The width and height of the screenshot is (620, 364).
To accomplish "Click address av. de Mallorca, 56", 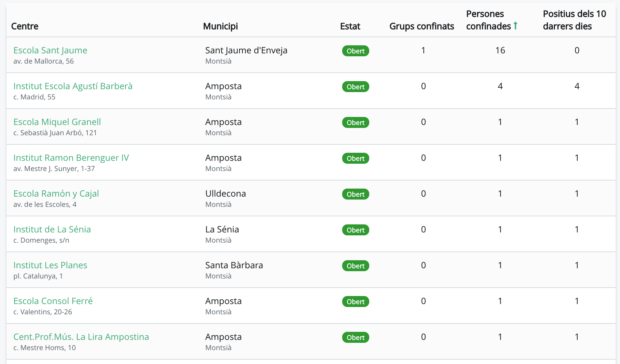I will [44, 61].
